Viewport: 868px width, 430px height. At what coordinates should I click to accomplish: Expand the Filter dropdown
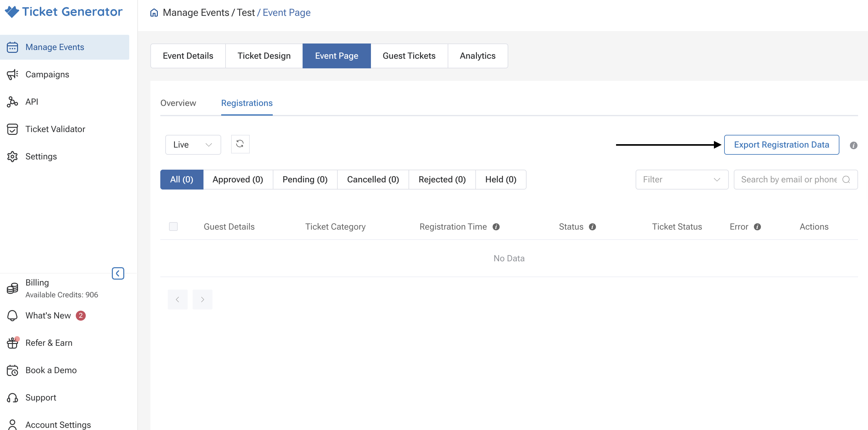(x=682, y=180)
